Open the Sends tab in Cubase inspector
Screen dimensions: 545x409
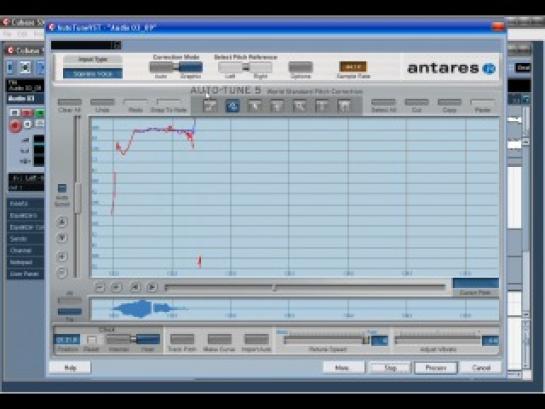coord(25,239)
